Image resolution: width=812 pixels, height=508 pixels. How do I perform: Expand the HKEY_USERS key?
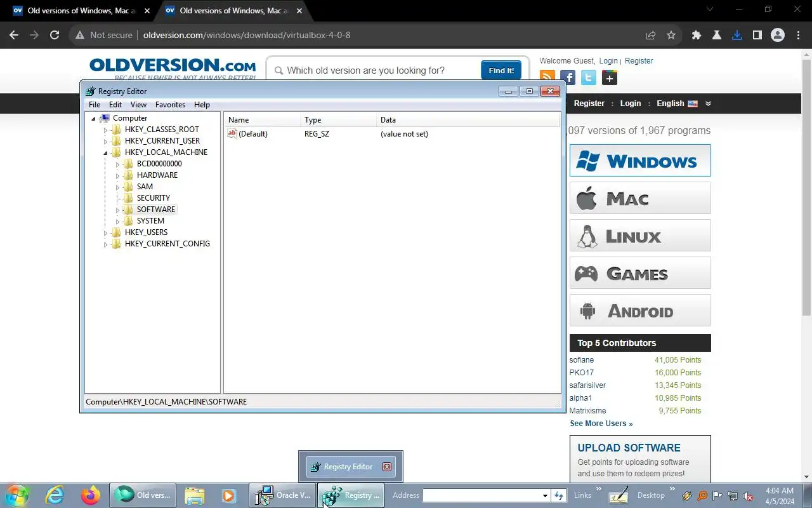105,232
